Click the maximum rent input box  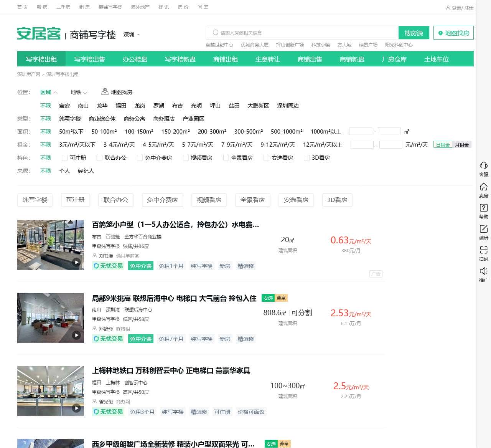(391, 145)
